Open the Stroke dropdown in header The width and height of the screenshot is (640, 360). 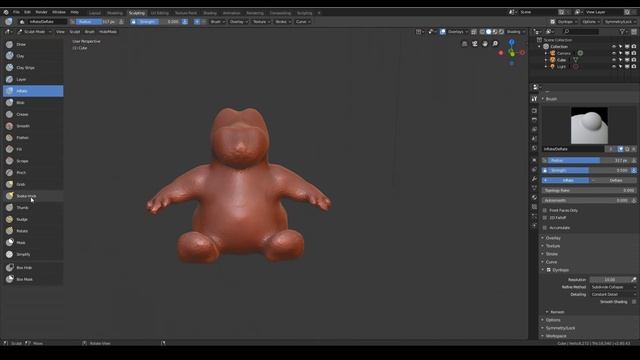[283, 22]
